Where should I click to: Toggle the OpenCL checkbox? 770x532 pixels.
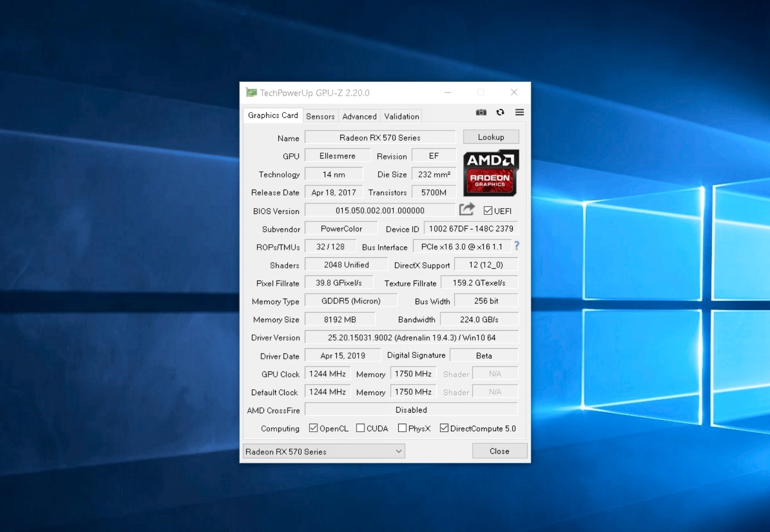coord(313,428)
